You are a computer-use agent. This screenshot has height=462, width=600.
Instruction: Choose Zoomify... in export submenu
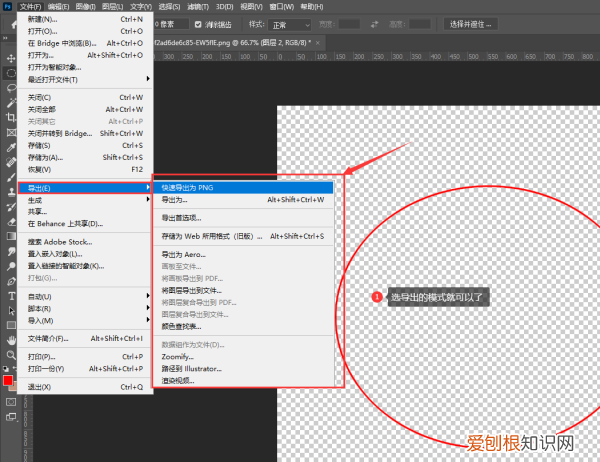point(243,357)
